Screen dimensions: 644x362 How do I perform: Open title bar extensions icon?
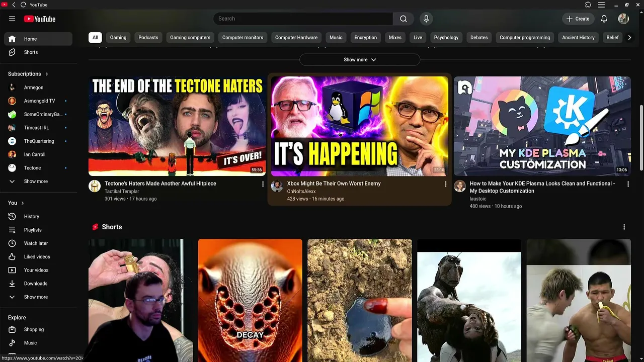pyautogui.click(x=588, y=5)
